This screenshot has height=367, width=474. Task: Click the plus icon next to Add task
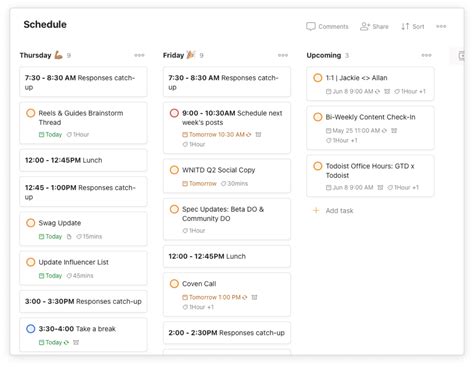(x=316, y=210)
